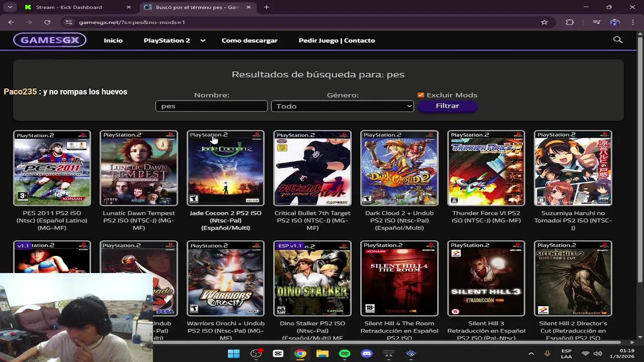Viewport: 644px width, 362px height.
Task: Open OBS Studio from the taskbar
Action: pos(256,354)
